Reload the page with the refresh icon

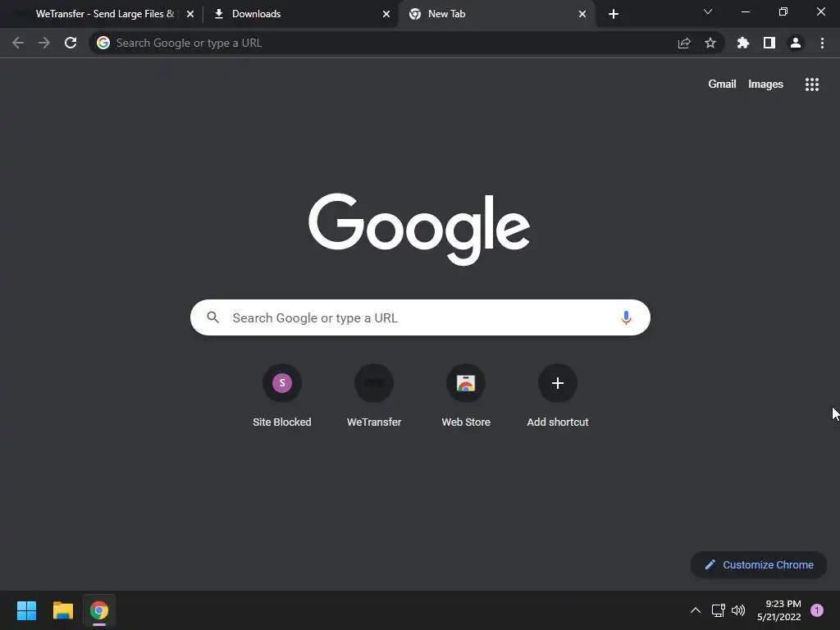coord(71,43)
